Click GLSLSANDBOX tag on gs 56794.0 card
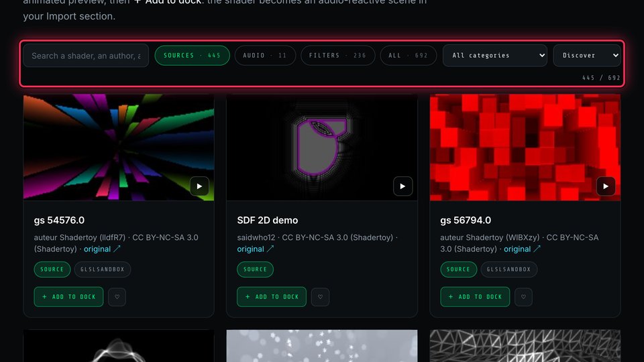This screenshot has height=362, width=644. pyautogui.click(x=509, y=269)
